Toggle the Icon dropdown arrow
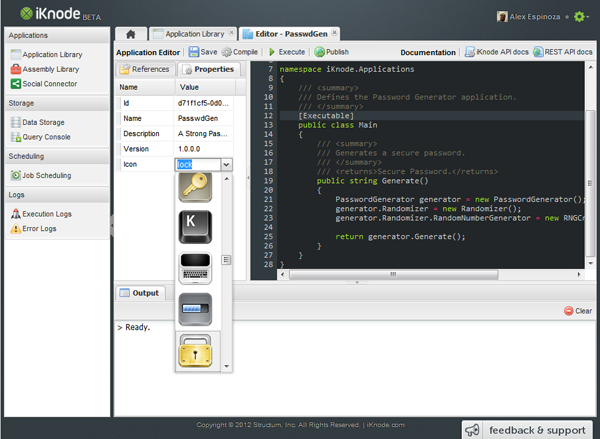This screenshot has width=600, height=439. click(x=227, y=165)
